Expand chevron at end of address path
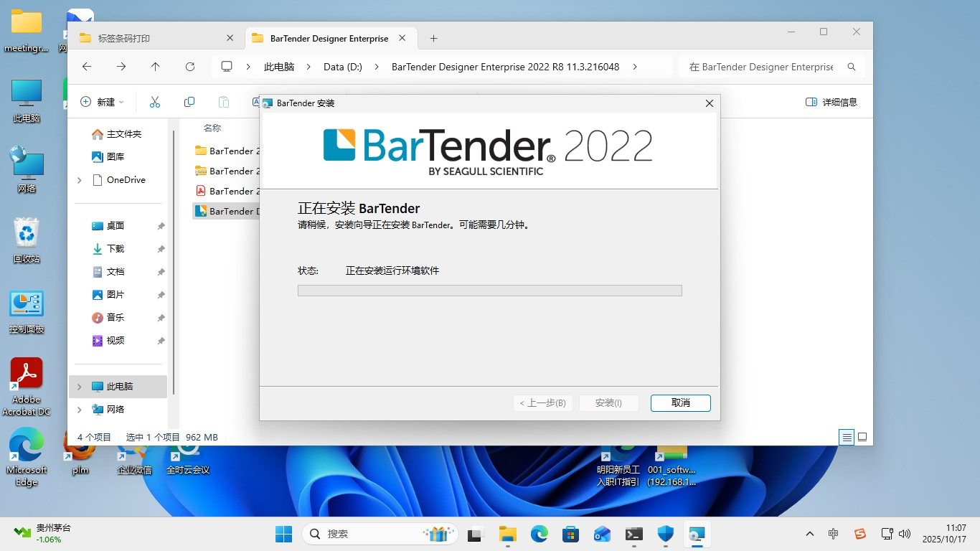 (x=635, y=67)
